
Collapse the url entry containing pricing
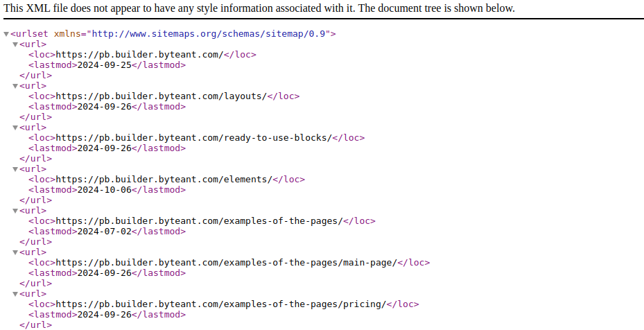[x=15, y=294]
